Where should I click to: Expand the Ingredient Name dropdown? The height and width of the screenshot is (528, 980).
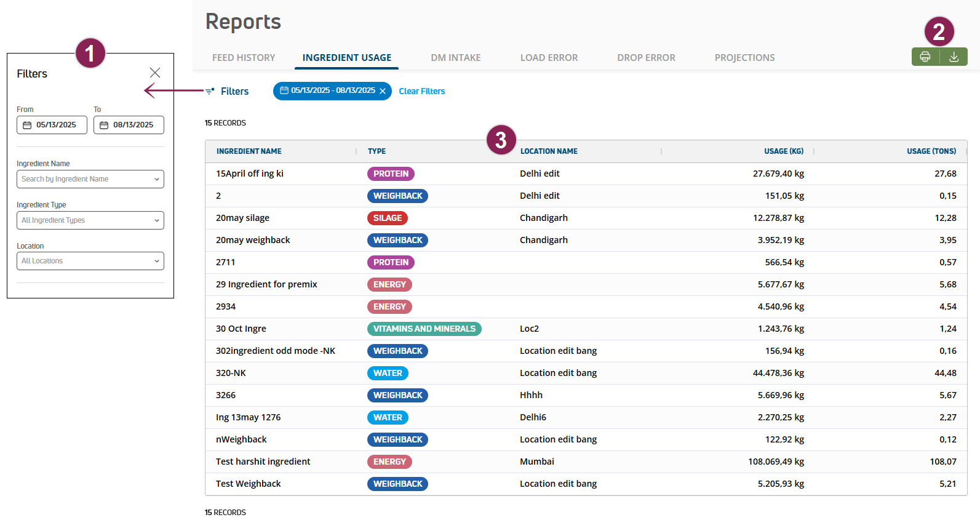pos(156,179)
